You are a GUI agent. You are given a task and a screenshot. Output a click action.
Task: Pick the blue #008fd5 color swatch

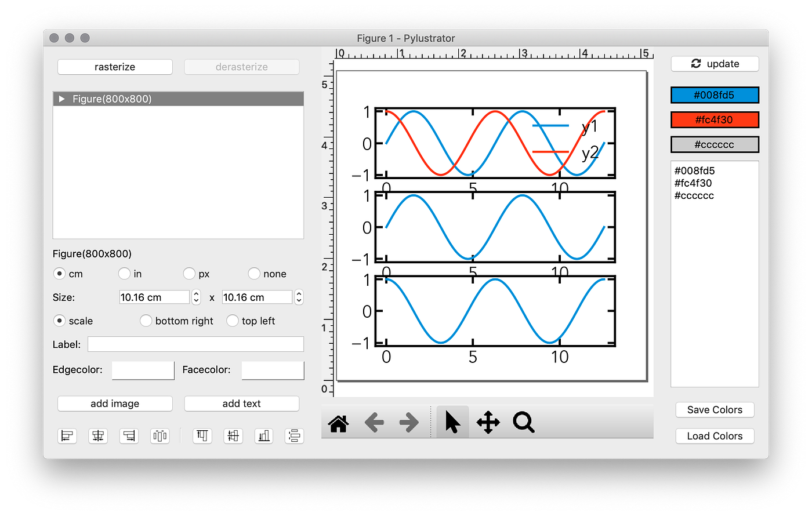point(715,95)
